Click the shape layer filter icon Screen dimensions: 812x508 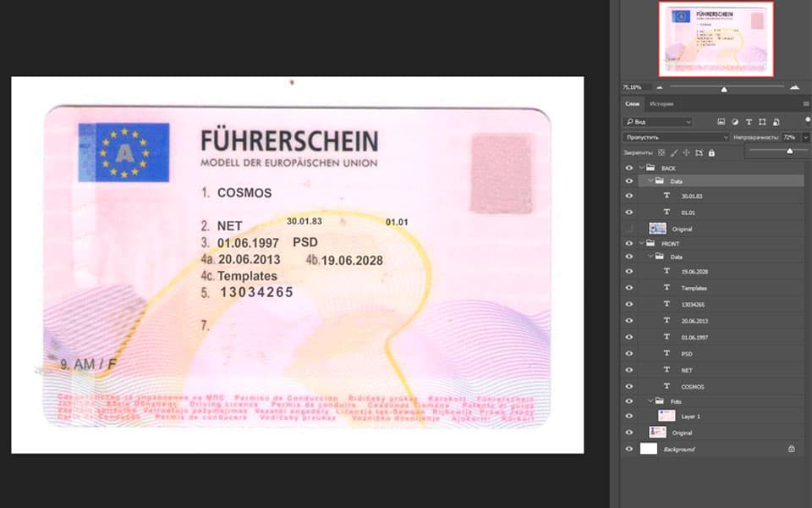coord(762,122)
